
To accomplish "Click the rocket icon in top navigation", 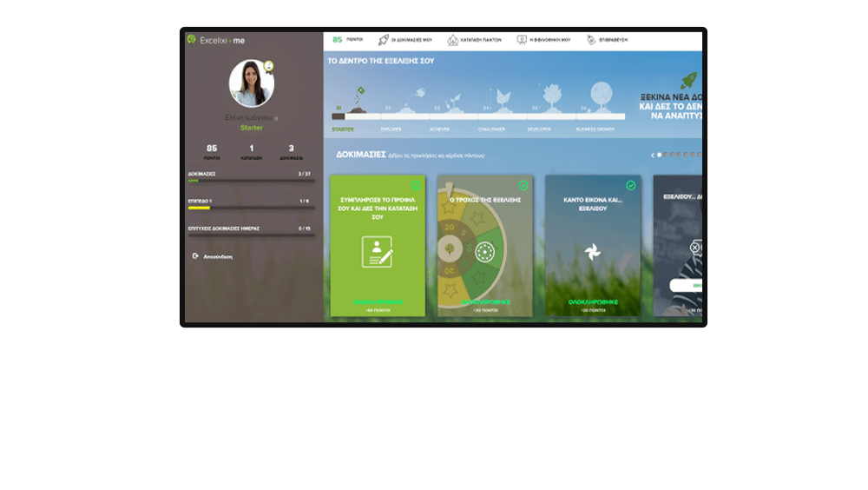I will pos(383,40).
